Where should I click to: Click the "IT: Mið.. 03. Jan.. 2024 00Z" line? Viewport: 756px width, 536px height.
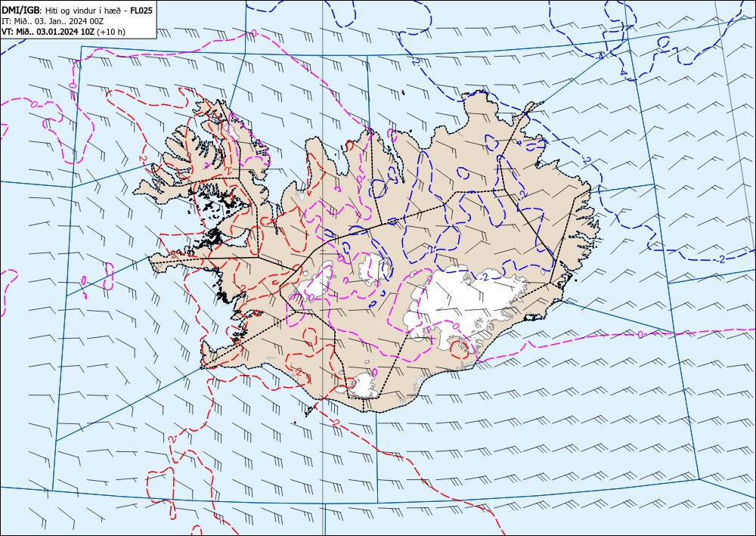pyautogui.click(x=53, y=21)
